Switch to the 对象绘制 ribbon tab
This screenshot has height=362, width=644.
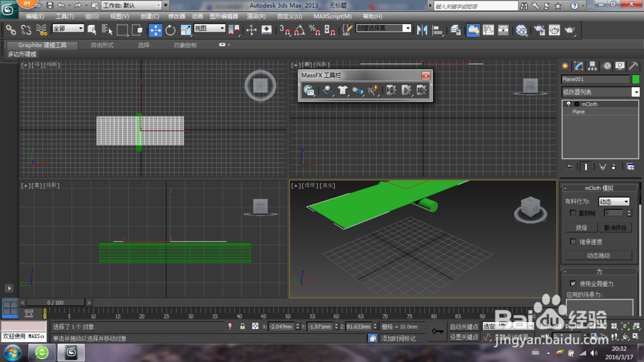185,45
